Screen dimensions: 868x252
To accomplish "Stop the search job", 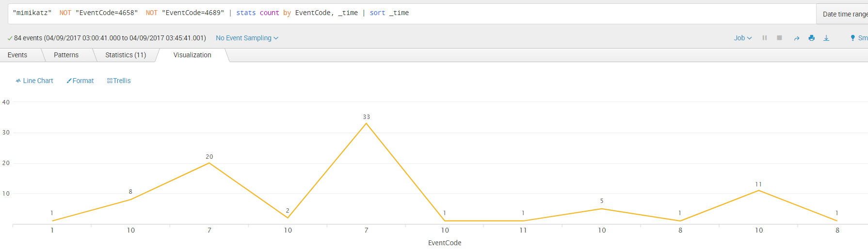I will 779,38.
